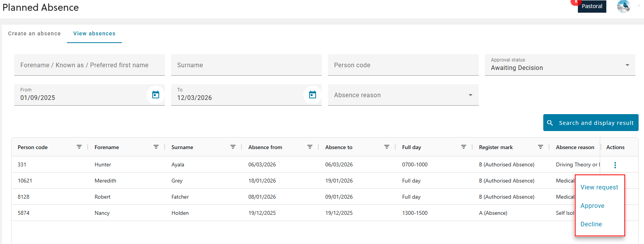Select Approve in the actions menu
The height and width of the screenshot is (244, 644).
pos(592,206)
